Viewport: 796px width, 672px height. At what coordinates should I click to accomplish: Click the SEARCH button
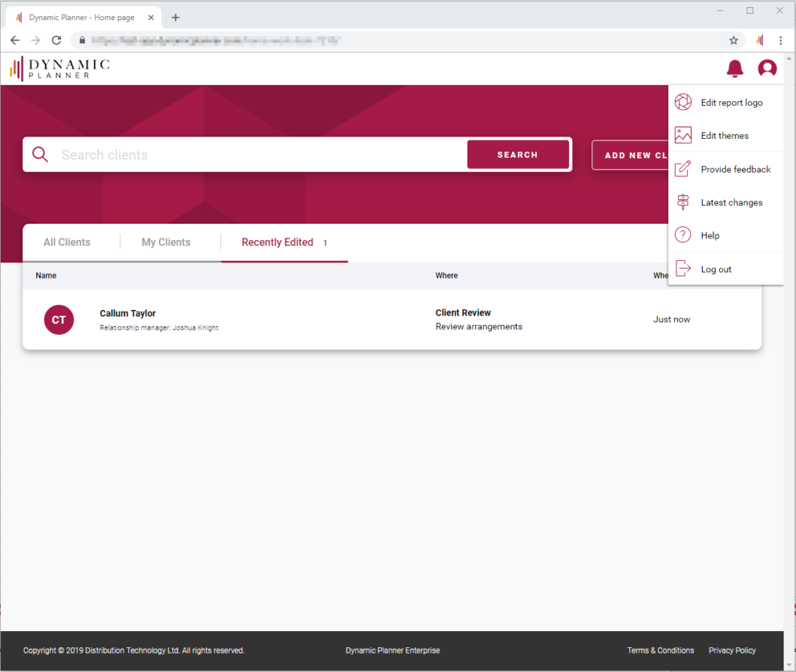click(518, 154)
